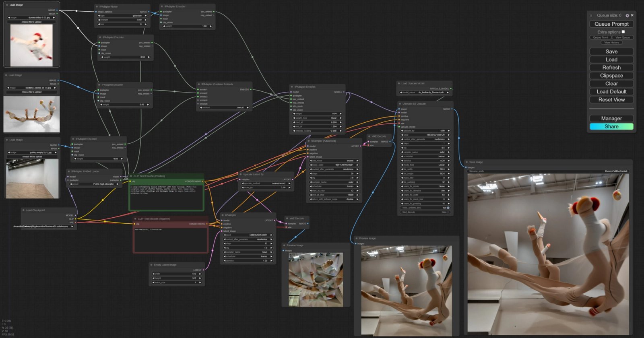Open the upscale_method nearest-exact dropdown
Viewport: 644px width, 338px height.
(x=266, y=183)
